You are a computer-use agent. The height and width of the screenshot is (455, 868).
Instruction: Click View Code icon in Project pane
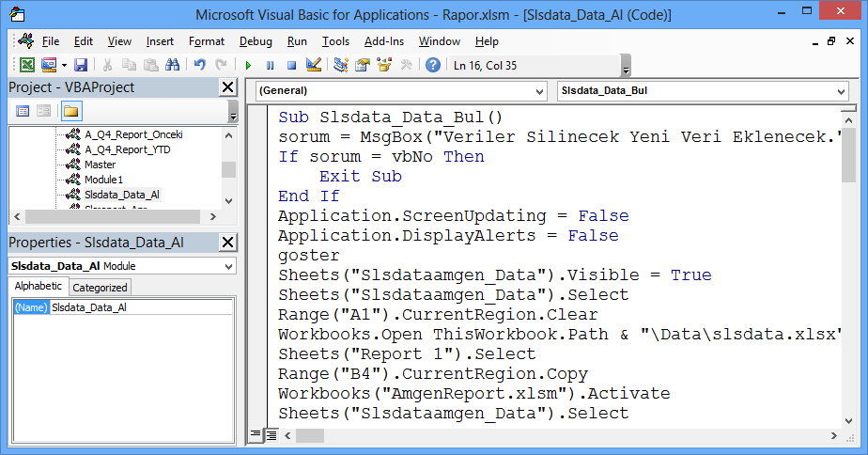point(23,111)
